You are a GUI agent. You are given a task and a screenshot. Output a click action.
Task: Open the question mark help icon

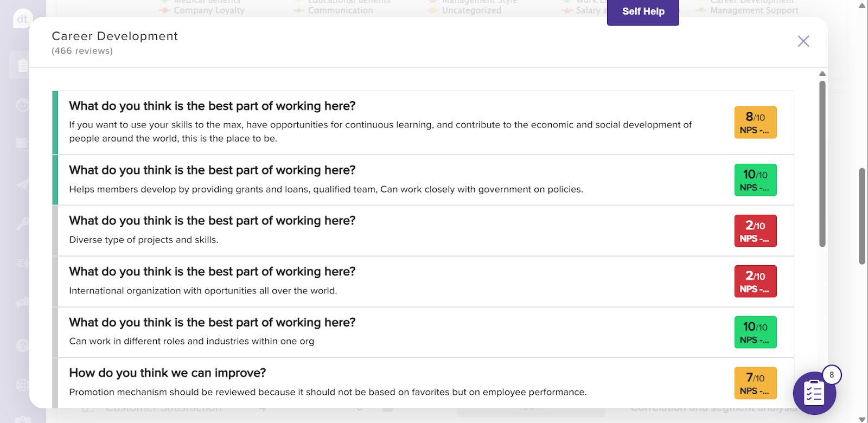click(22, 345)
